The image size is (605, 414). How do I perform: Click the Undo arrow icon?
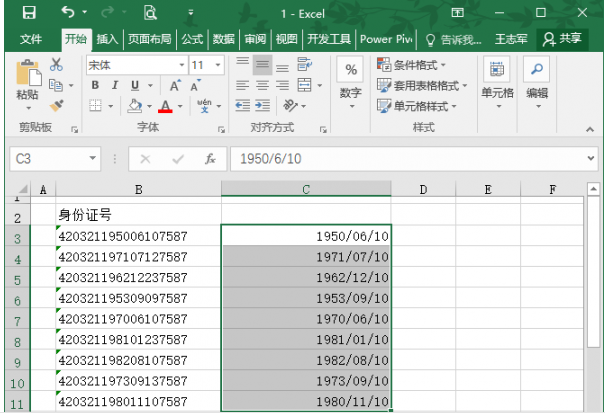pos(68,12)
